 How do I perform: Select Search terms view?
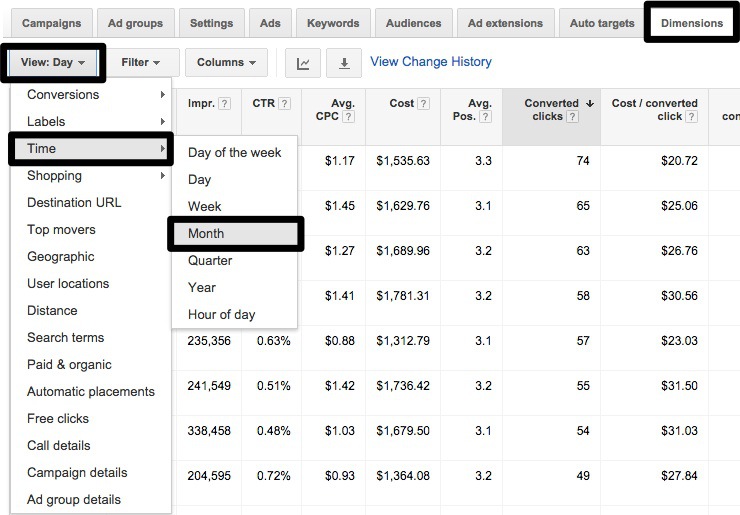(x=91, y=338)
